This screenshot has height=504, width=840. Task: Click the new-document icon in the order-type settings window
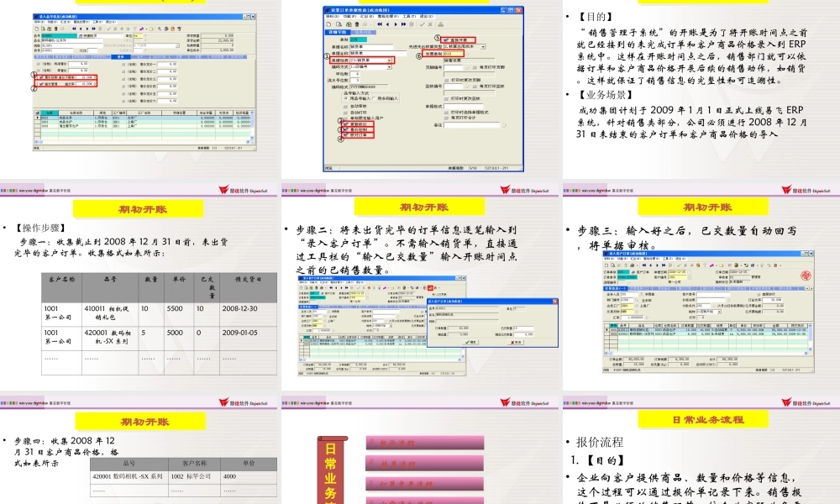pyautogui.click(x=328, y=24)
